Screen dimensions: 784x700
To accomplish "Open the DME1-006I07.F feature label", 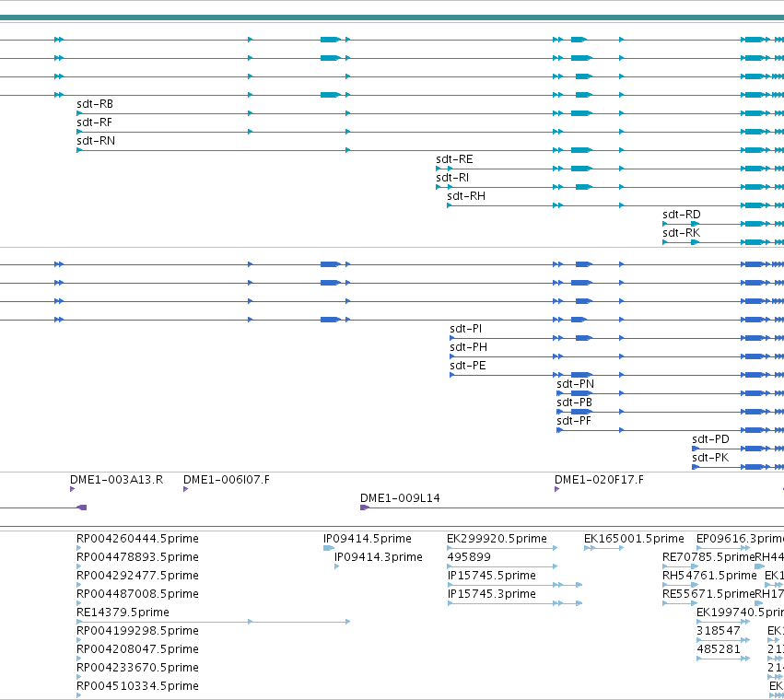I will point(226,480).
